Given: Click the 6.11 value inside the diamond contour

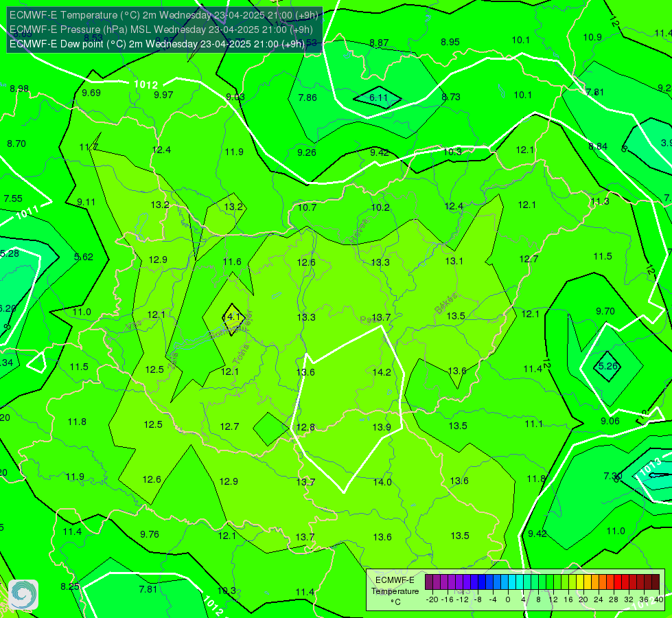Looking at the screenshot, I should 378,98.
